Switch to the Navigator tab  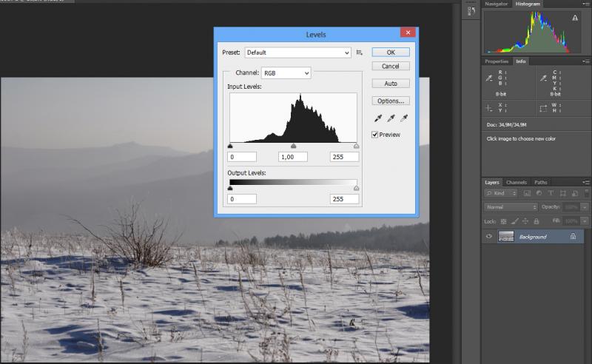tap(496, 4)
